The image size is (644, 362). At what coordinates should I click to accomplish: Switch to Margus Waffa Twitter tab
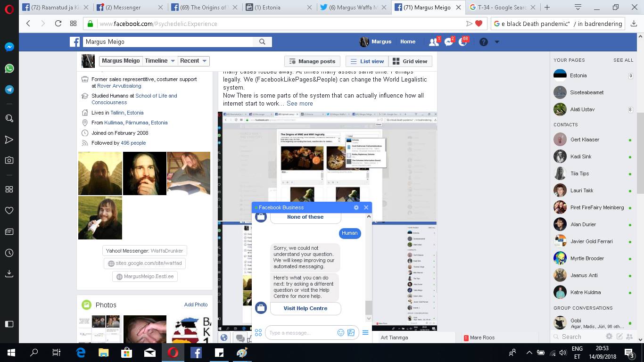(354, 8)
